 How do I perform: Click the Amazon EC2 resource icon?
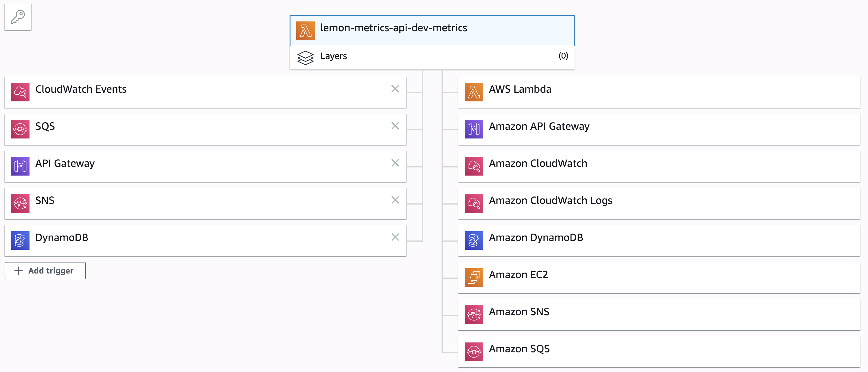click(474, 278)
